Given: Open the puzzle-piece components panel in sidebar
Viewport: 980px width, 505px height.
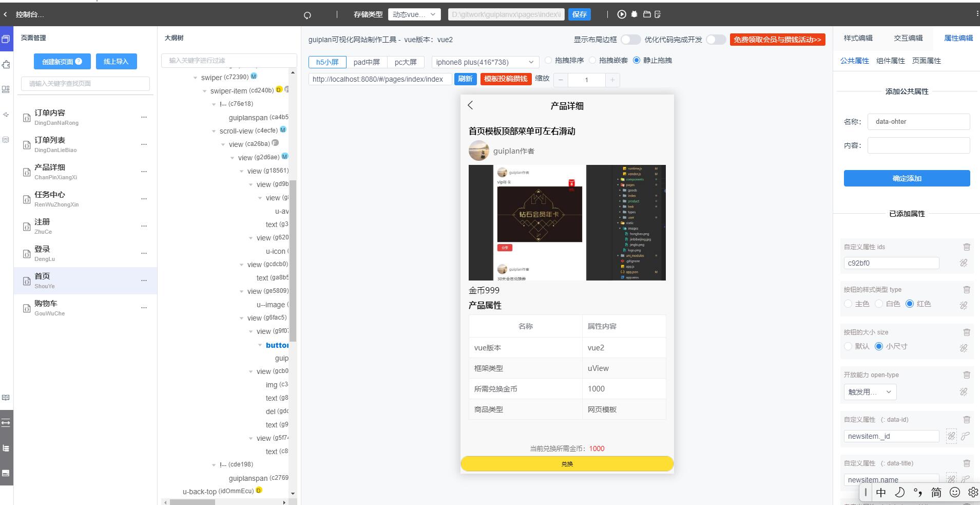Looking at the screenshot, I should coord(6,64).
